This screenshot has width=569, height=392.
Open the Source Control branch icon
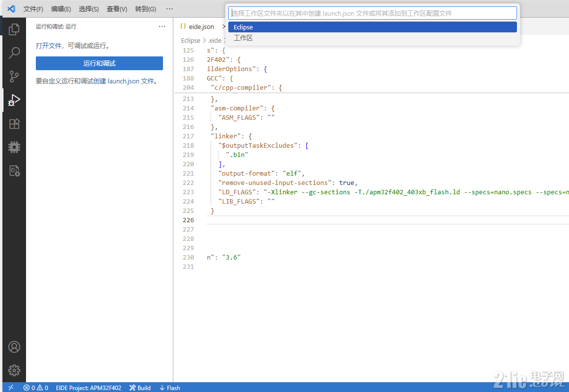click(x=14, y=77)
